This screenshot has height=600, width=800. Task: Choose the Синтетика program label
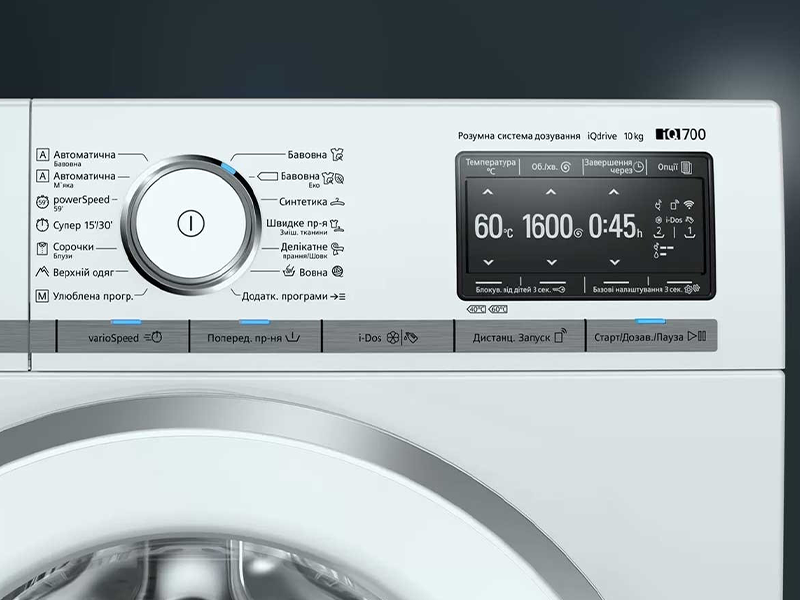pyautogui.click(x=303, y=202)
